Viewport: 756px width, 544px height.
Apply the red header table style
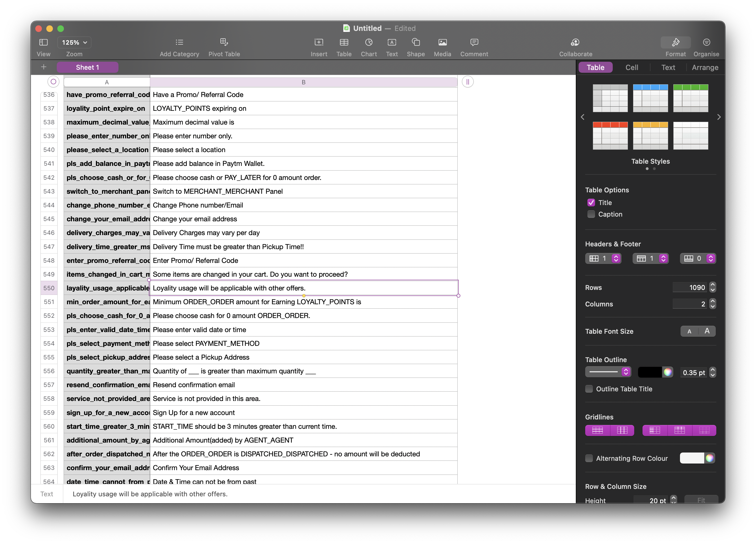[x=610, y=136]
